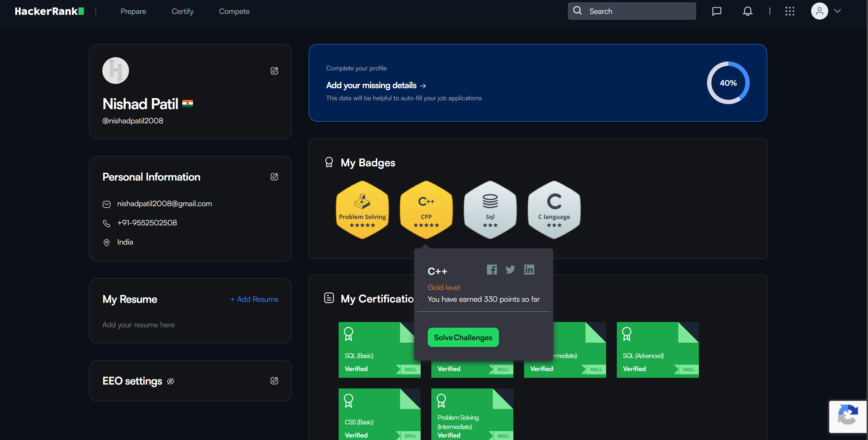Edit Personal Information pencil icon
This screenshot has height=440, width=868.
point(274,177)
